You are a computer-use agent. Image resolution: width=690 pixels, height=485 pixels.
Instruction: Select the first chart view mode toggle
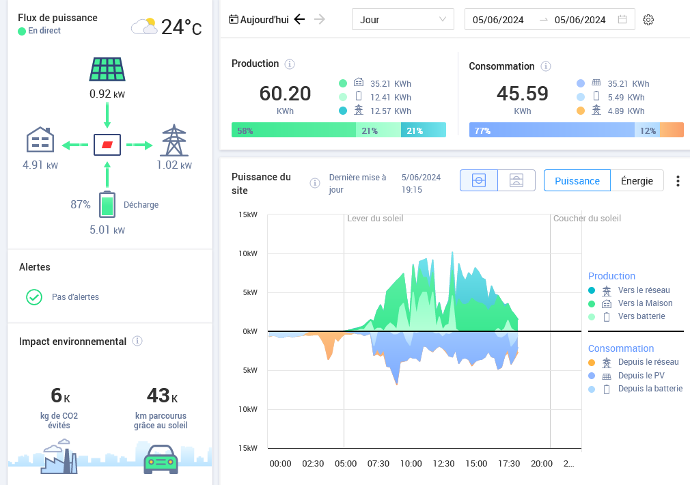coord(479,180)
